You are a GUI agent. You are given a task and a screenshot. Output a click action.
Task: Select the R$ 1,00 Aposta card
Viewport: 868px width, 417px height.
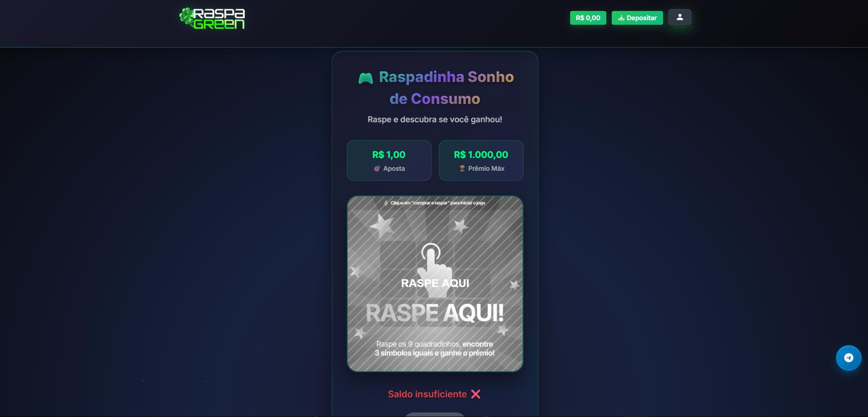coord(389,160)
